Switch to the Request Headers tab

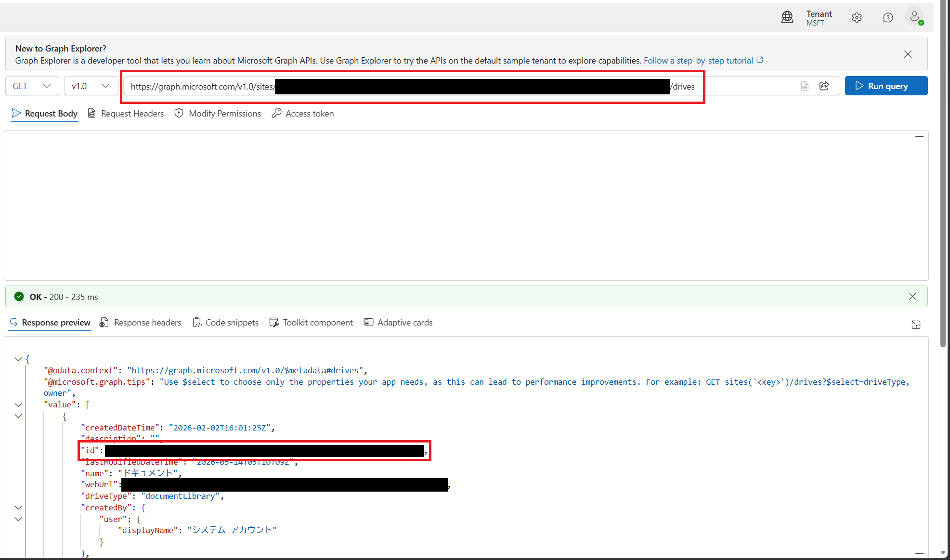(x=126, y=114)
